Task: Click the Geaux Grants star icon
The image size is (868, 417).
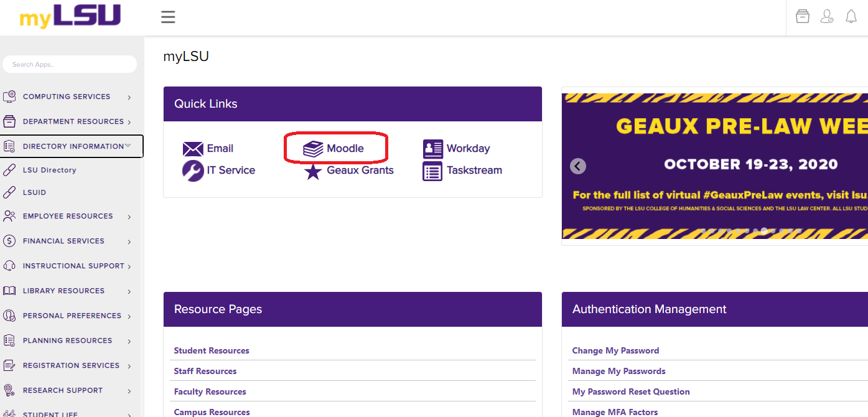Action: [x=313, y=171]
